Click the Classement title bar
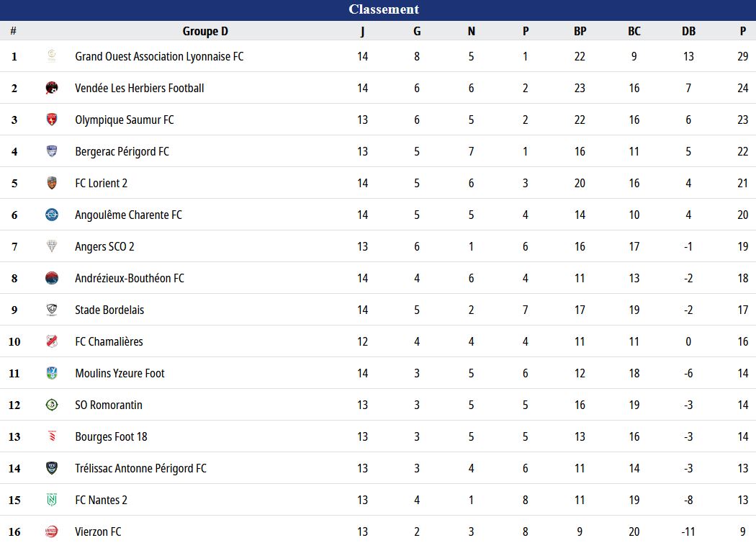This screenshot has width=756, height=543. [378, 9]
